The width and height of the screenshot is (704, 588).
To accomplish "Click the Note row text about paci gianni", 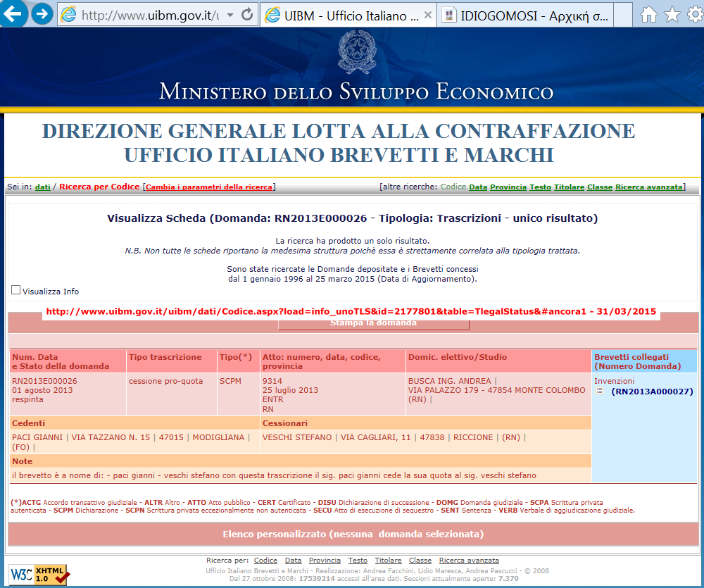I will (x=274, y=475).
